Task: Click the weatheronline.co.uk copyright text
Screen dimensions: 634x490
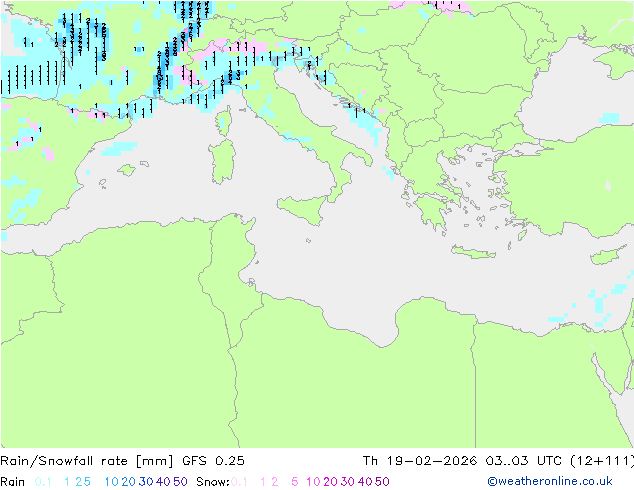Action: point(550,481)
